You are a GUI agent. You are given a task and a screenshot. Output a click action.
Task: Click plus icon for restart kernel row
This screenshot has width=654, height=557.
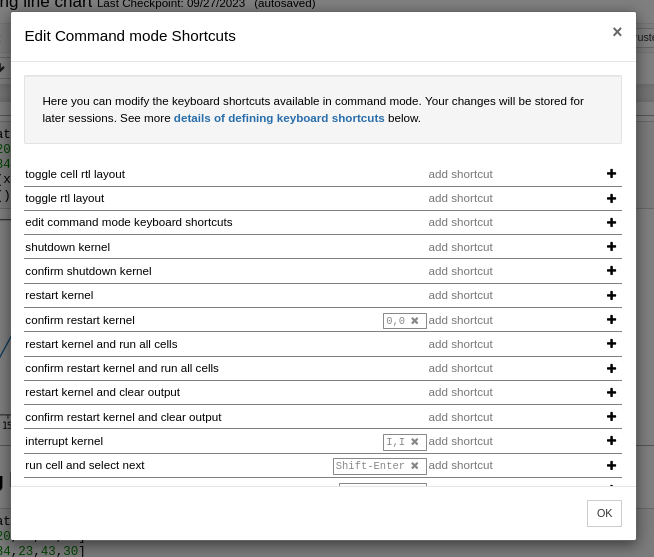[611, 295]
